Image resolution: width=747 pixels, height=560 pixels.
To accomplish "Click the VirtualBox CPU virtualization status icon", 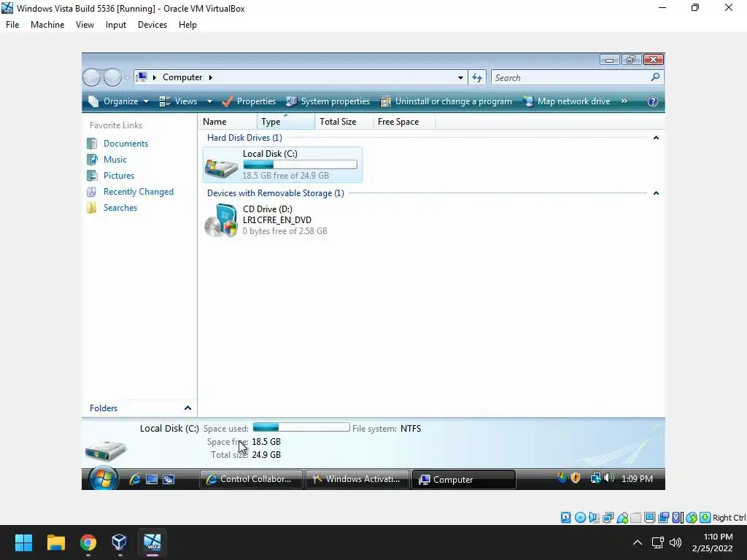I will (x=678, y=518).
